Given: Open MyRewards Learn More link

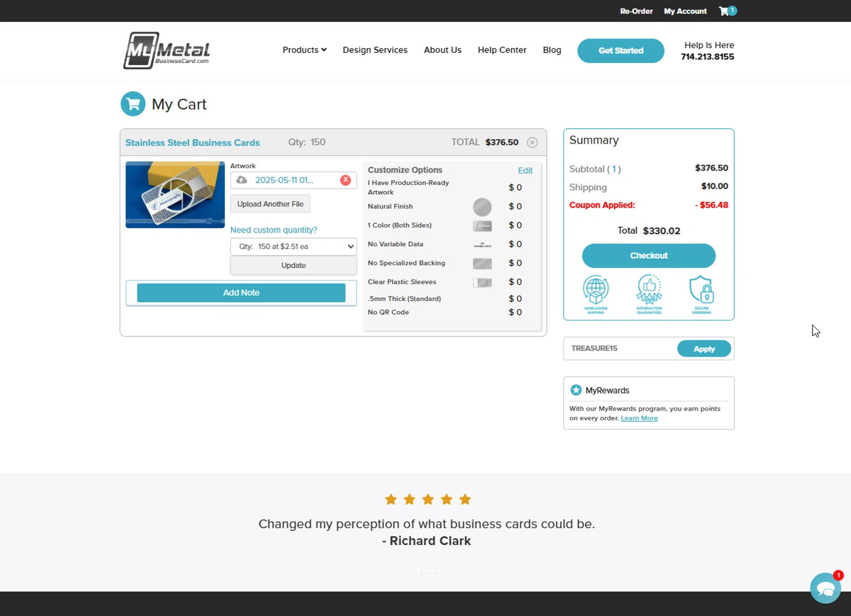Looking at the screenshot, I should coord(639,418).
